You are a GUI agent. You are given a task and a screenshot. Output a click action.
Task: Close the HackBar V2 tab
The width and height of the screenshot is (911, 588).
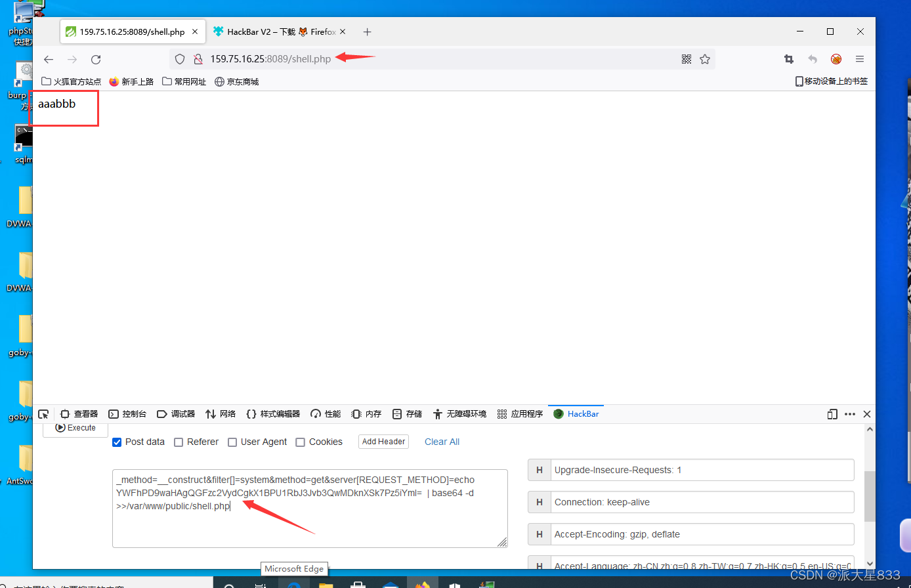pos(343,31)
